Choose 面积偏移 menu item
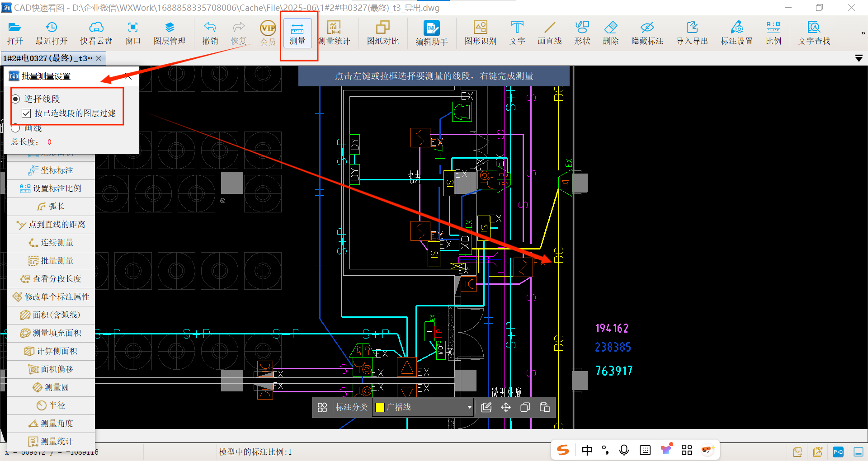The height and width of the screenshot is (461, 868). [51, 369]
